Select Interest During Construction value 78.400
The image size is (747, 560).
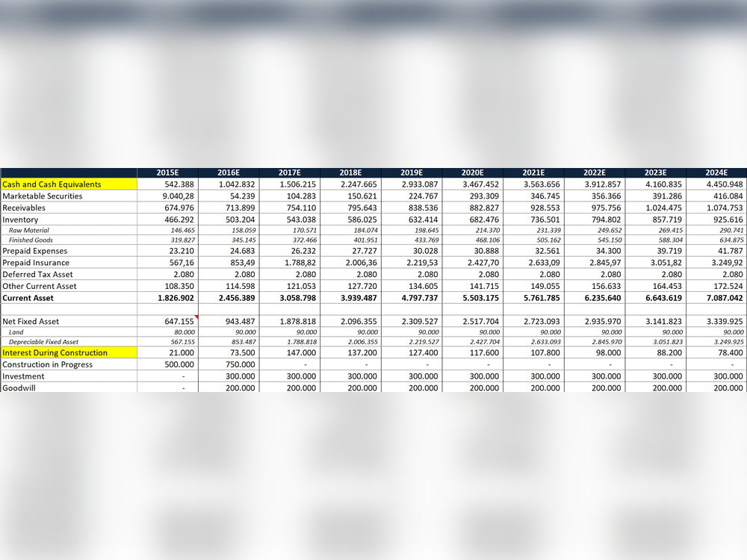coord(731,353)
